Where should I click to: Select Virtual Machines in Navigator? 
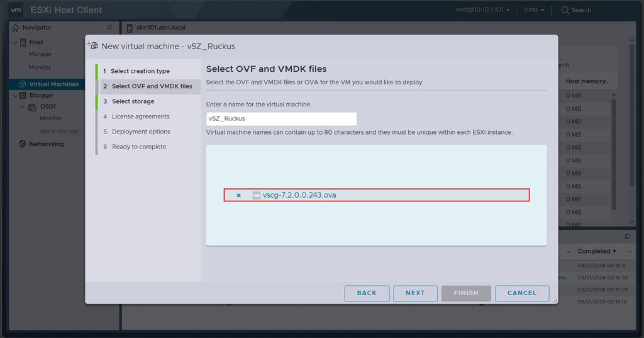coord(54,84)
